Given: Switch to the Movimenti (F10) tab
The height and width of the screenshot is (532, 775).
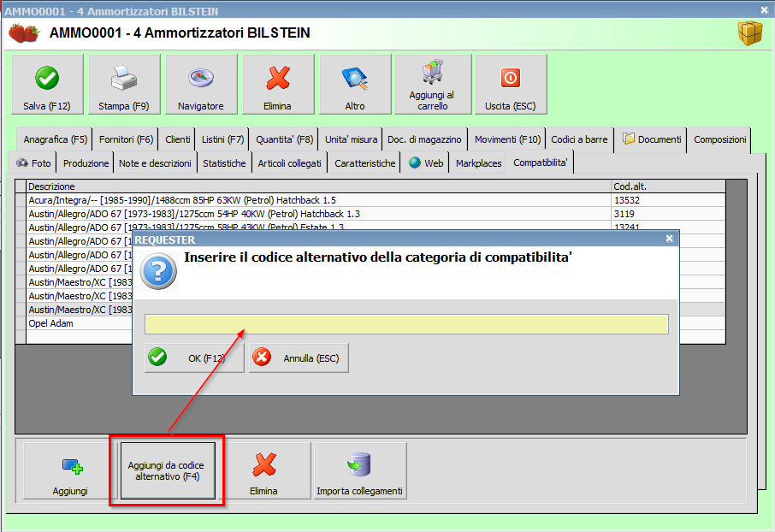Looking at the screenshot, I should (507, 139).
